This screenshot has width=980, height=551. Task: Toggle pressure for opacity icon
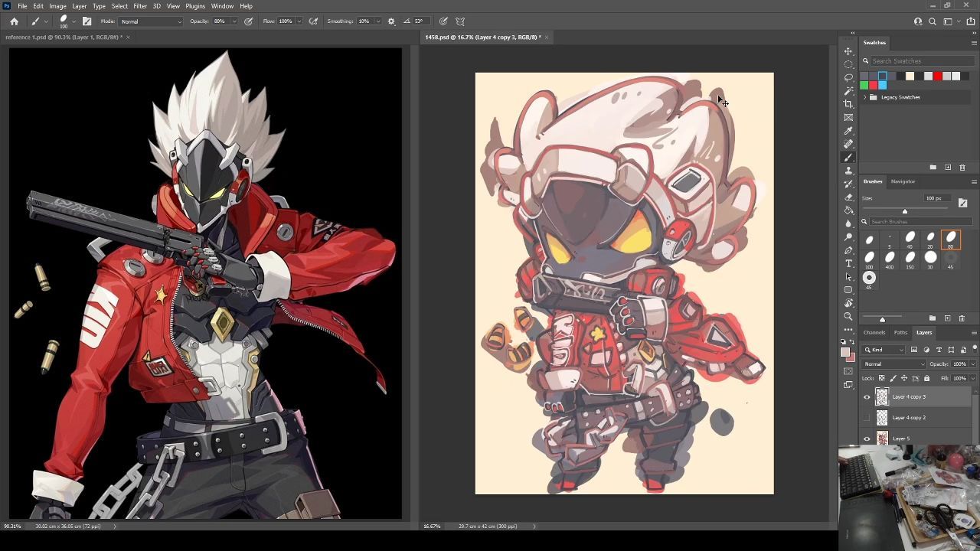pyautogui.click(x=249, y=21)
